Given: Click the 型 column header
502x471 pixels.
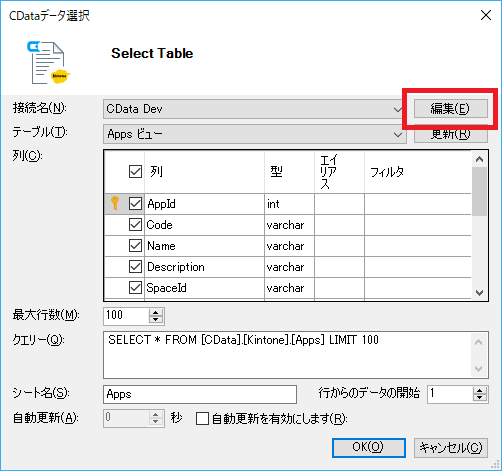Looking at the screenshot, I should 289,172.
